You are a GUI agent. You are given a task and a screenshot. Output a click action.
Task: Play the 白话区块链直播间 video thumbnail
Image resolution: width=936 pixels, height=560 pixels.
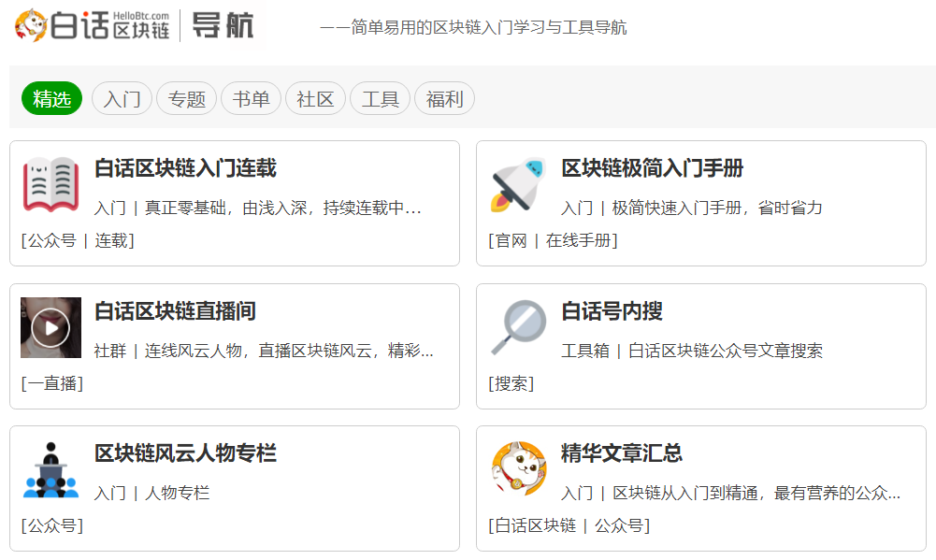[50, 327]
